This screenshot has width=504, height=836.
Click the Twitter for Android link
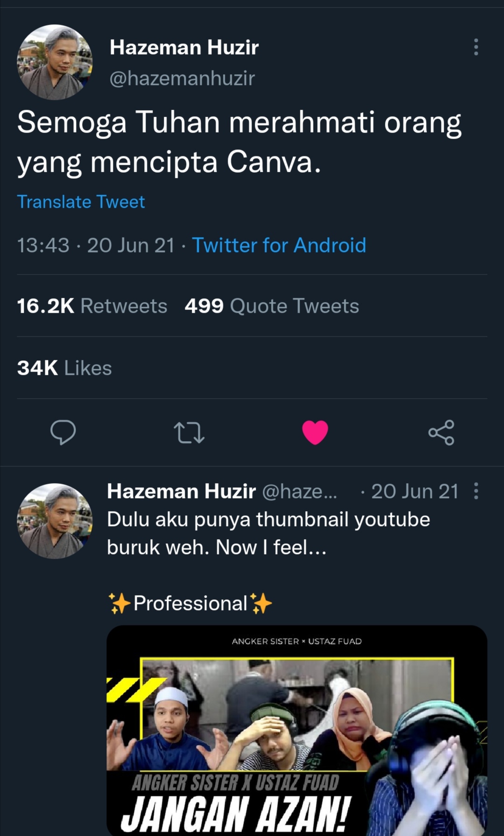tap(279, 246)
